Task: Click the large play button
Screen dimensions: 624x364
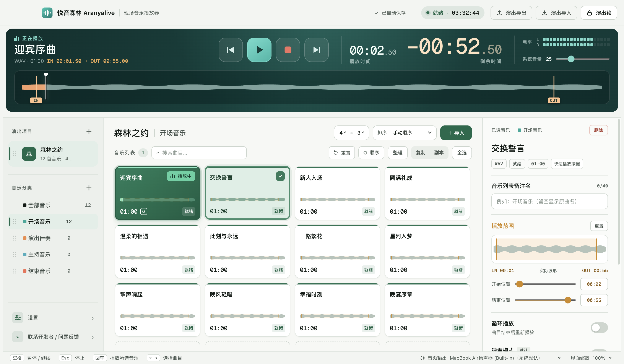Action: pyautogui.click(x=259, y=50)
